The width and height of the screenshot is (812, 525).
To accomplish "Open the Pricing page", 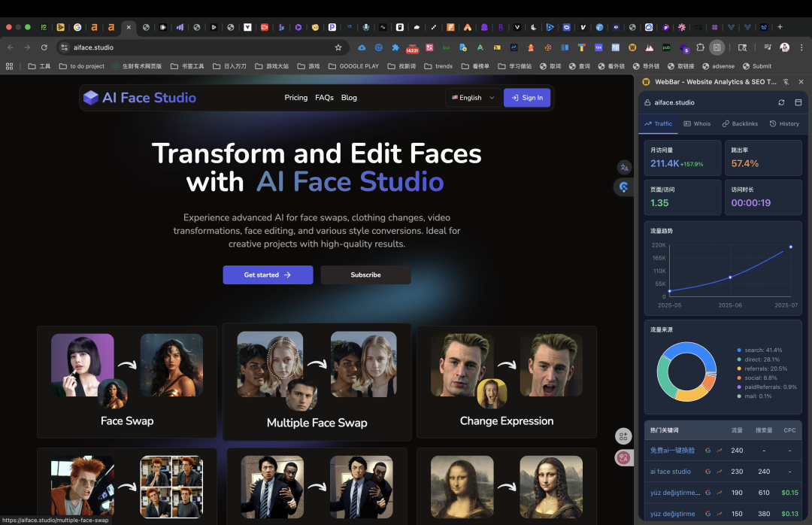I will point(295,98).
